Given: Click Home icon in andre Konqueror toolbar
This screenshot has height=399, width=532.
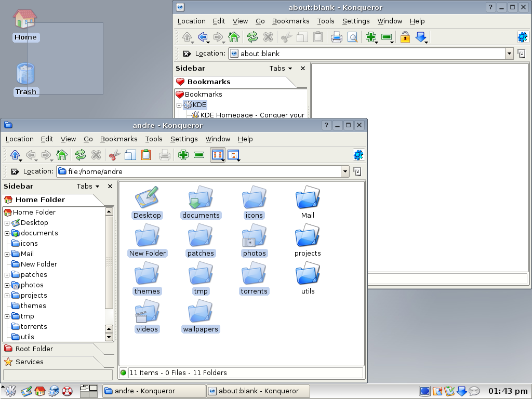Looking at the screenshot, I should click(62, 155).
